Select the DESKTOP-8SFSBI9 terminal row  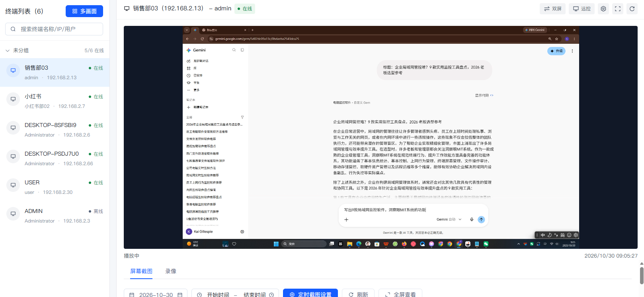click(55, 130)
